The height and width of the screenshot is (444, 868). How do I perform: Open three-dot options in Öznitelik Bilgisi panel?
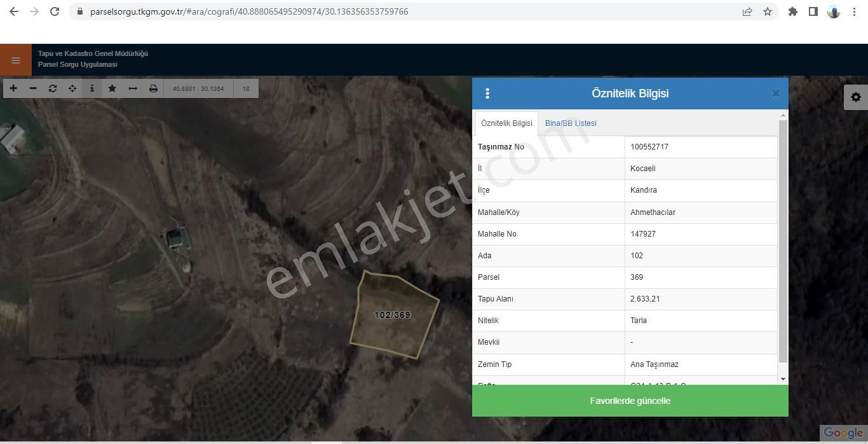pos(487,94)
